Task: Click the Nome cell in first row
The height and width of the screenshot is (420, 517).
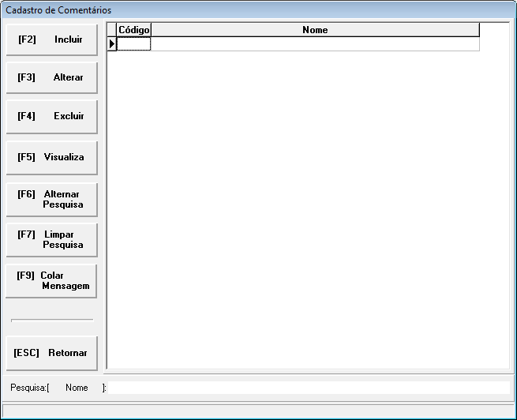Action: coord(315,44)
